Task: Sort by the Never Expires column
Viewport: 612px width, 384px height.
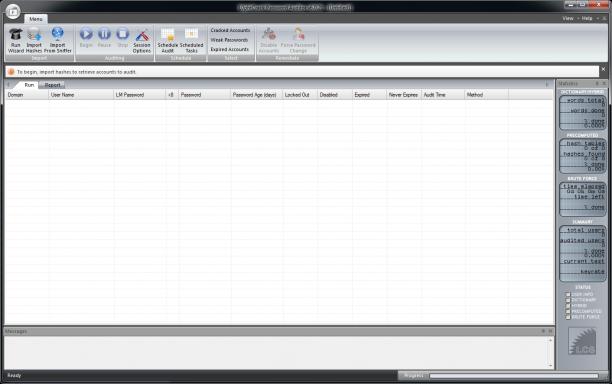Action: point(404,95)
